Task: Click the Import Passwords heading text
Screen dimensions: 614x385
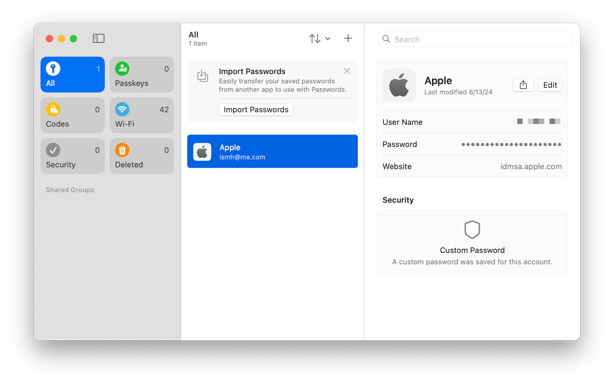Action: pos(252,71)
